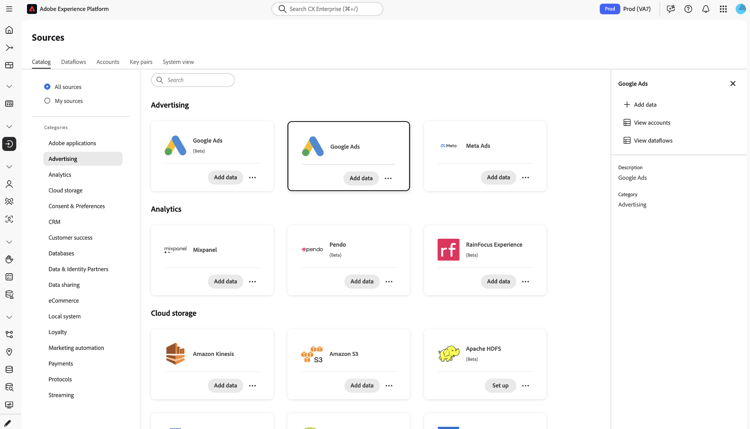
Task: Open the hamburger navigation menu
Action: 9,9
